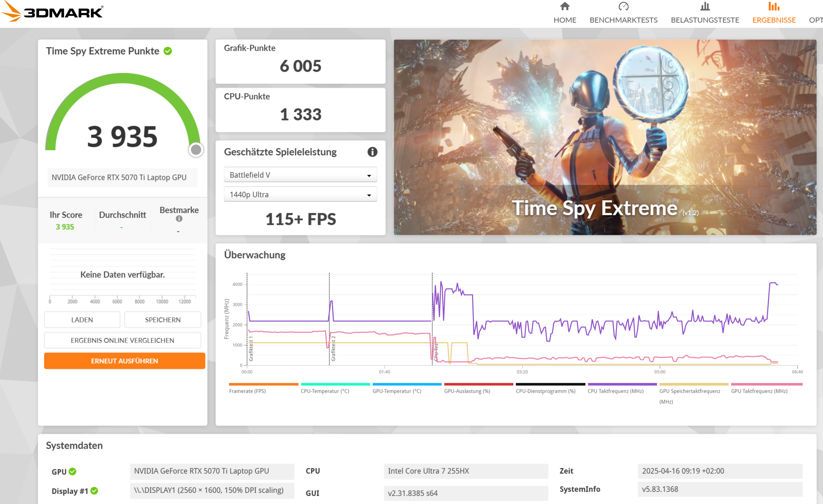Click the 3DMark flame logo
Screen dimensions: 823x504
11,11
